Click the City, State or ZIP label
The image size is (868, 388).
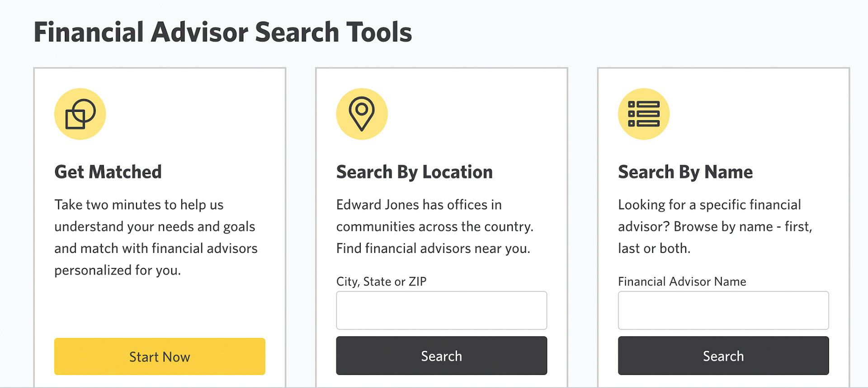(x=381, y=281)
